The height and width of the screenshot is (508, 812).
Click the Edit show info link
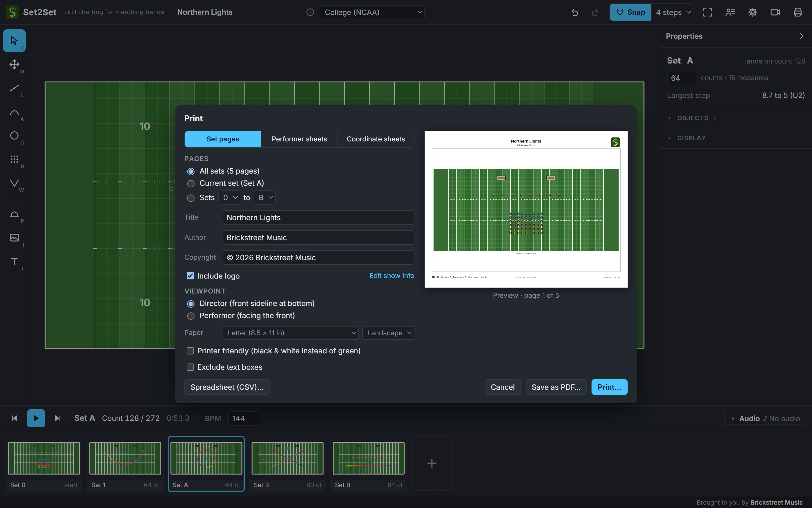tap(392, 276)
